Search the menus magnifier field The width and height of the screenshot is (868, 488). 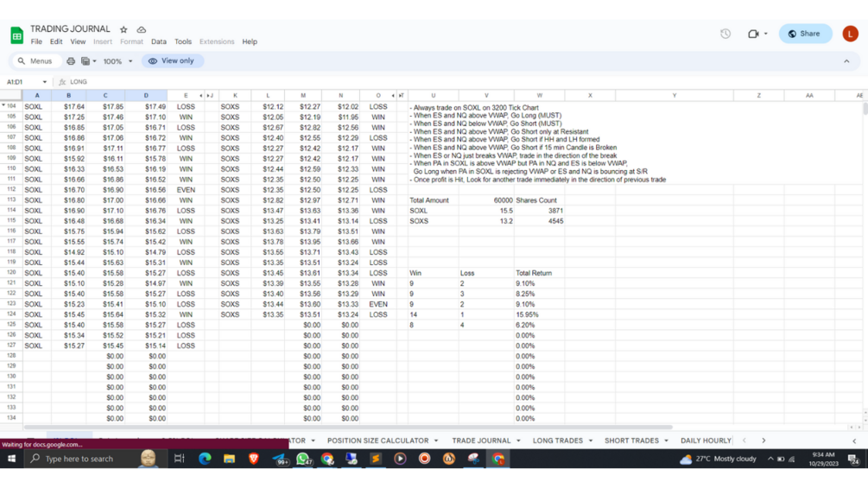35,60
